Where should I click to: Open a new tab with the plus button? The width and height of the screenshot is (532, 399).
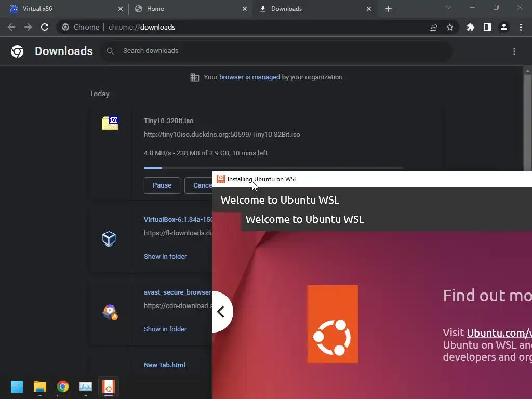(389, 9)
